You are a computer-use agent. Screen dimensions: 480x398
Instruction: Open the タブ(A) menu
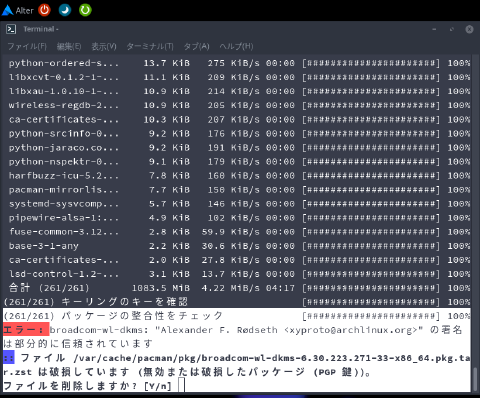pos(196,46)
